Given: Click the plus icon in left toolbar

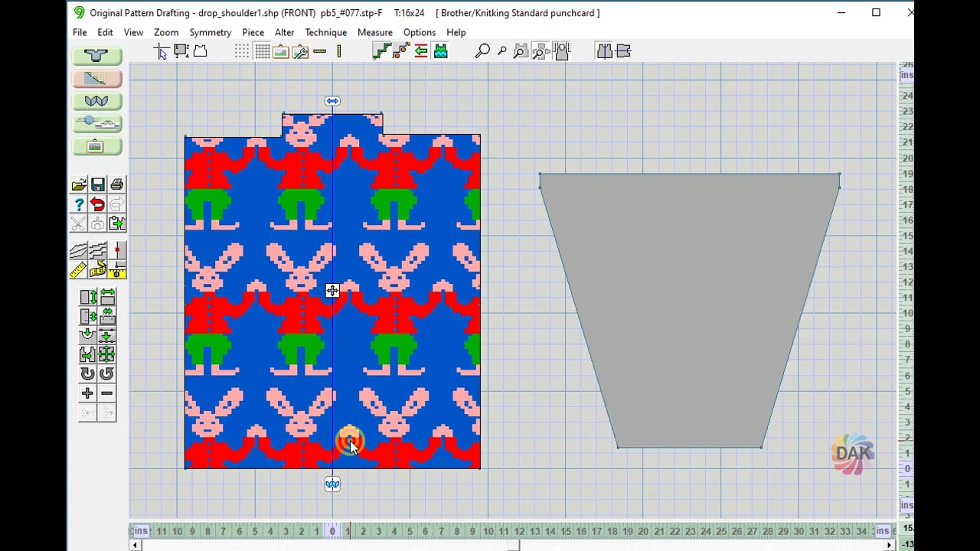Looking at the screenshot, I should 87,393.
